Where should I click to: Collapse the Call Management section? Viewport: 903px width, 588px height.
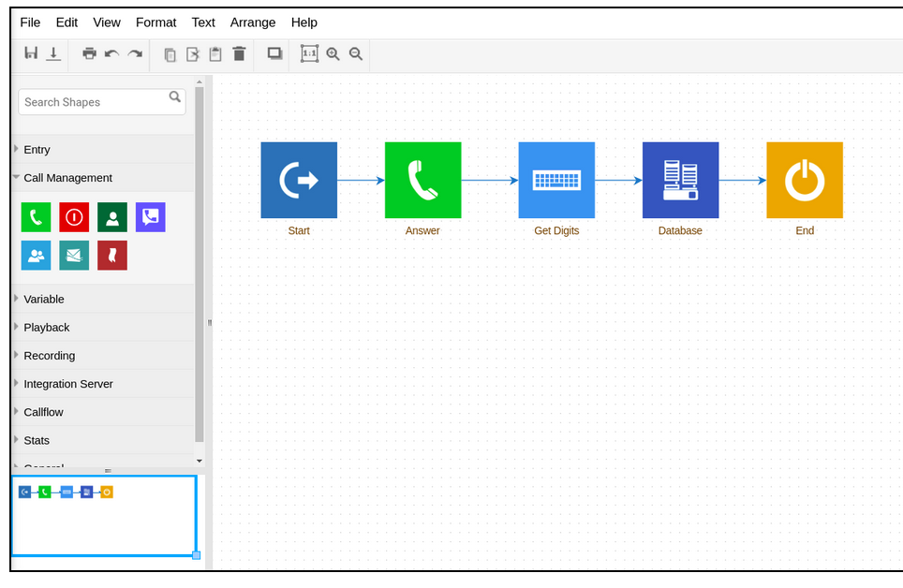102,177
